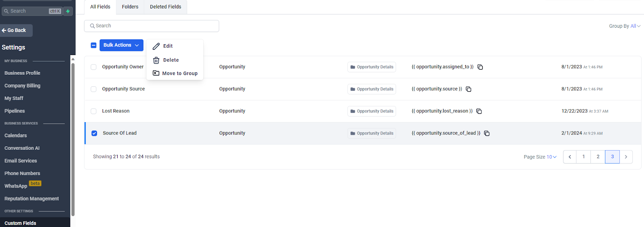
Task: Copy the opportunity.source merge key
Action: tap(469, 89)
